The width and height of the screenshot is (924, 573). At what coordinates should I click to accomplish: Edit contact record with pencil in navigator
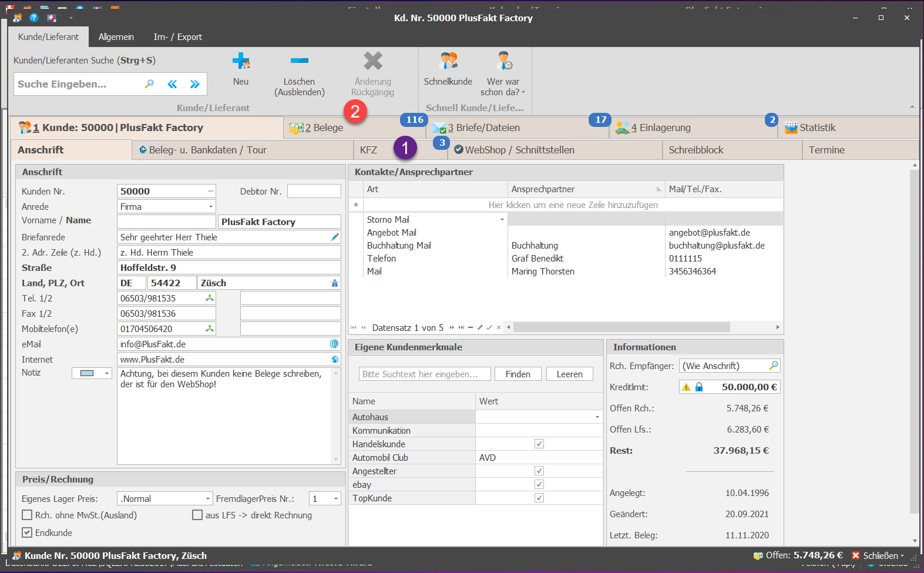click(480, 327)
